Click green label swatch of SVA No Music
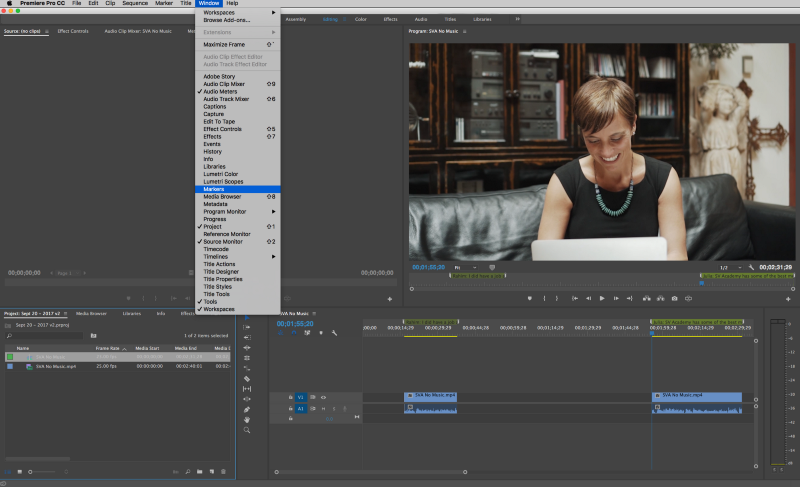Screen dimensions: 800x487 pyautogui.click(x=10, y=356)
